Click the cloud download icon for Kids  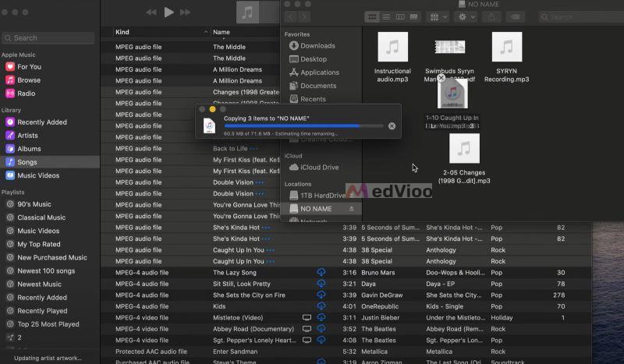[x=321, y=306]
